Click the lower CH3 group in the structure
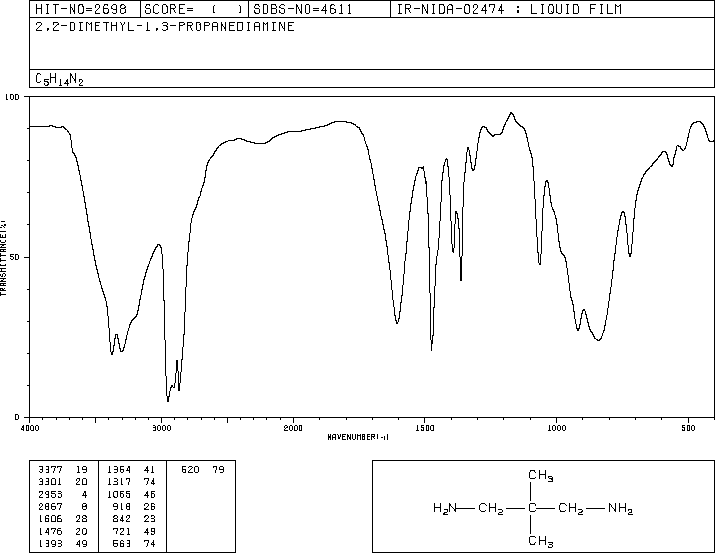Image resolution: width=715 pixels, height=553 pixels. tap(541, 541)
